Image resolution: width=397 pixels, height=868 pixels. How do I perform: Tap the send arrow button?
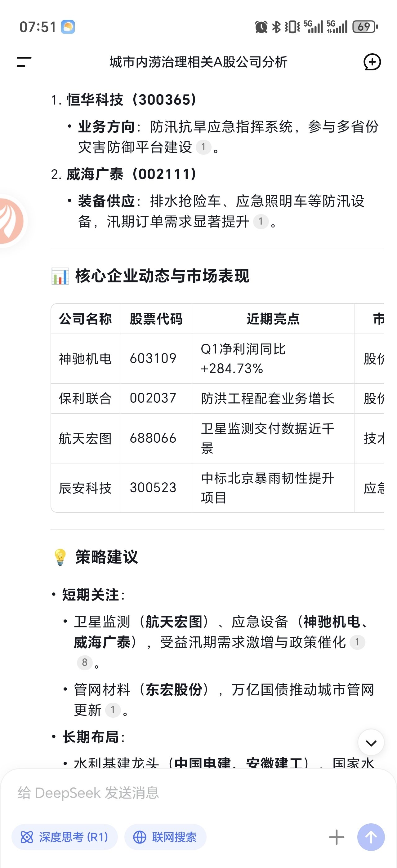[371, 837]
